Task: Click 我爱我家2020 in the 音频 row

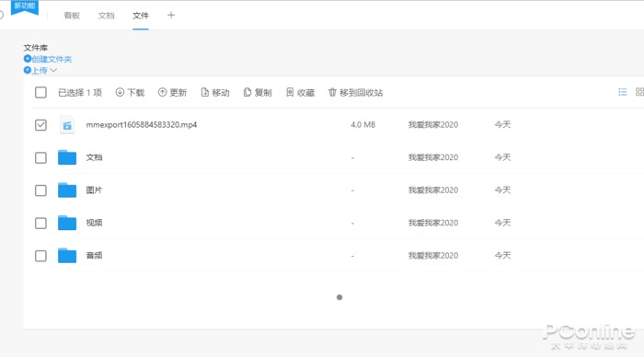Action: coord(433,256)
